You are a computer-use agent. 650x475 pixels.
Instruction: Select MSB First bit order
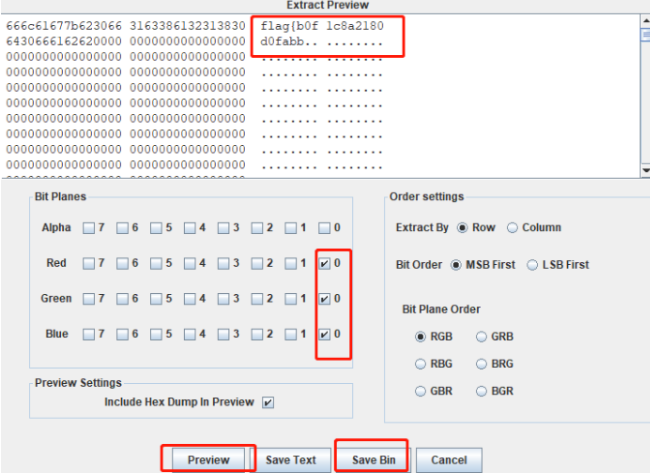click(x=456, y=265)
